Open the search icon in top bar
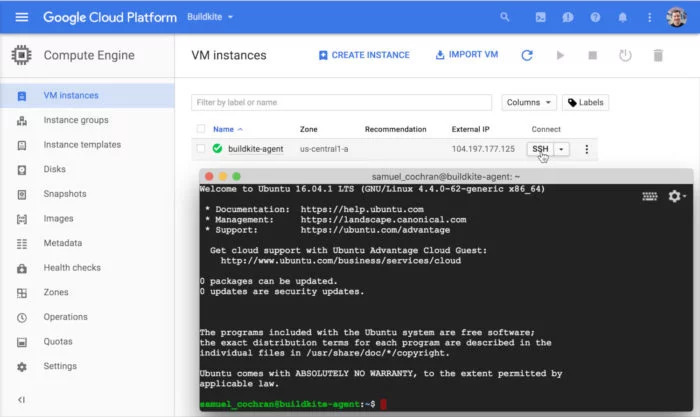The image size is (700, 417). pyautogui.click(x=504, y=17)
